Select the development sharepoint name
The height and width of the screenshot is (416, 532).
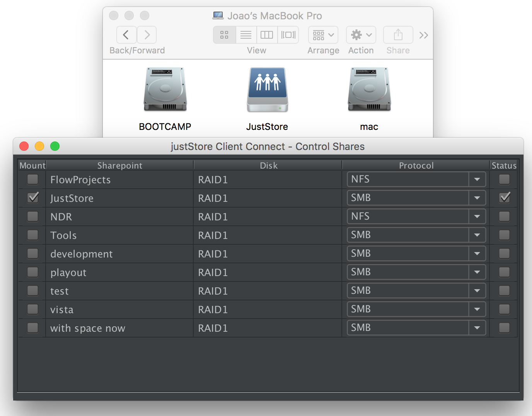click(x=82, y=254)
